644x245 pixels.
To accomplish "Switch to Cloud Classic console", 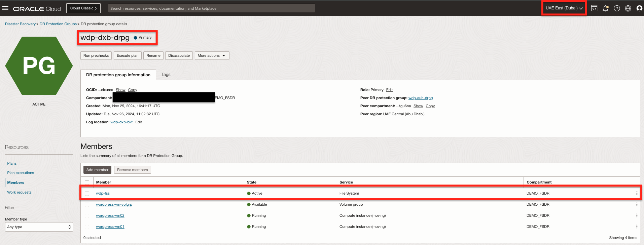I will coord(83,8).
